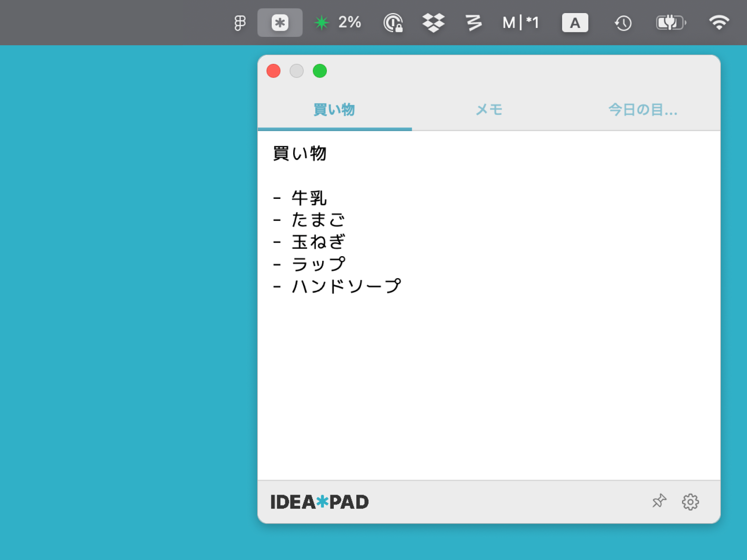
Task: Click the battery icon in the menu bar
Action: [x=671, y=22]
